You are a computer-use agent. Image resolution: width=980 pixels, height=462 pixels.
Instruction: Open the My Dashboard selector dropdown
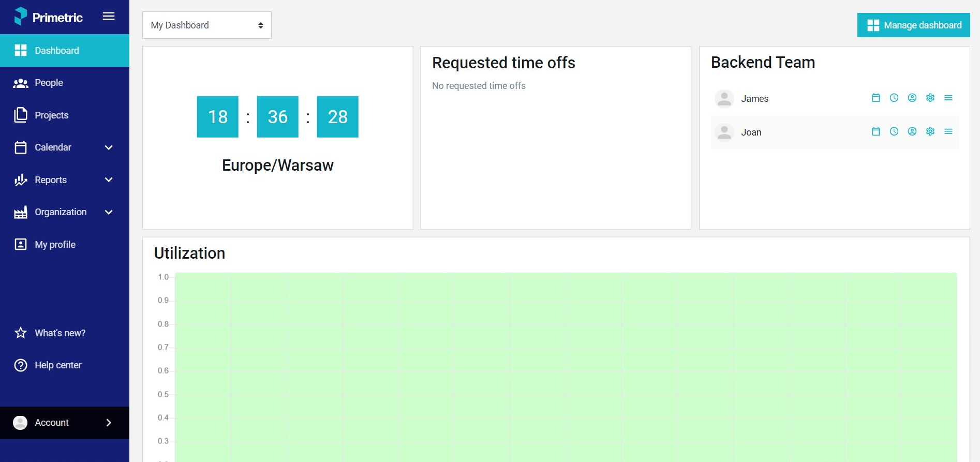(207, 25)
